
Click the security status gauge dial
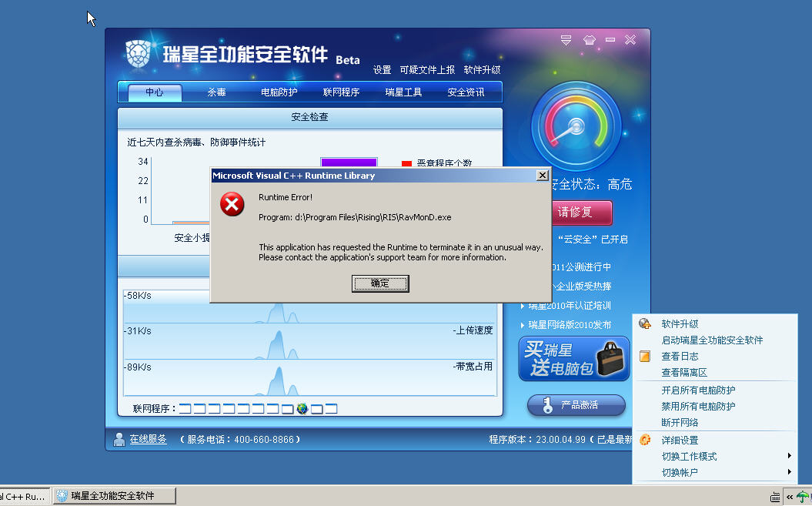(576, 126)
